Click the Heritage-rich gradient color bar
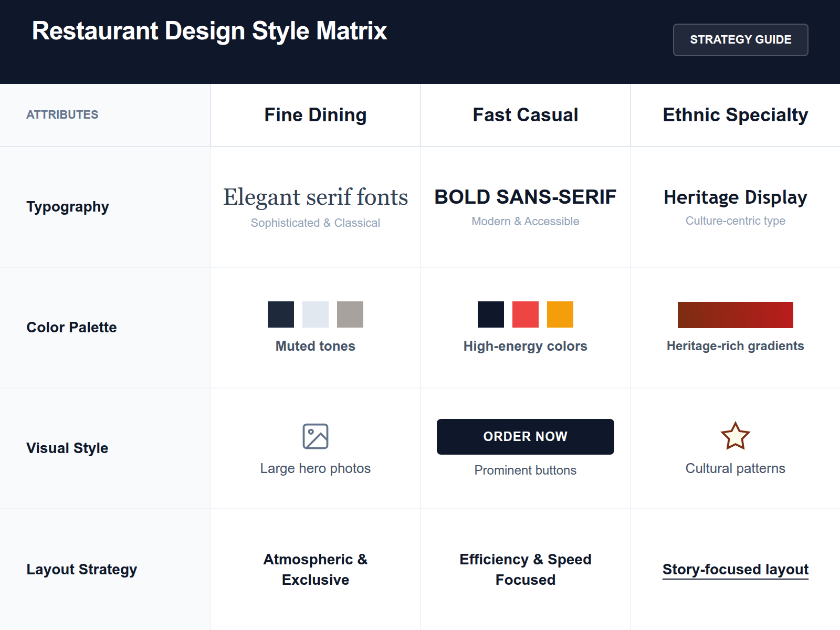 [x=735, y=315]
